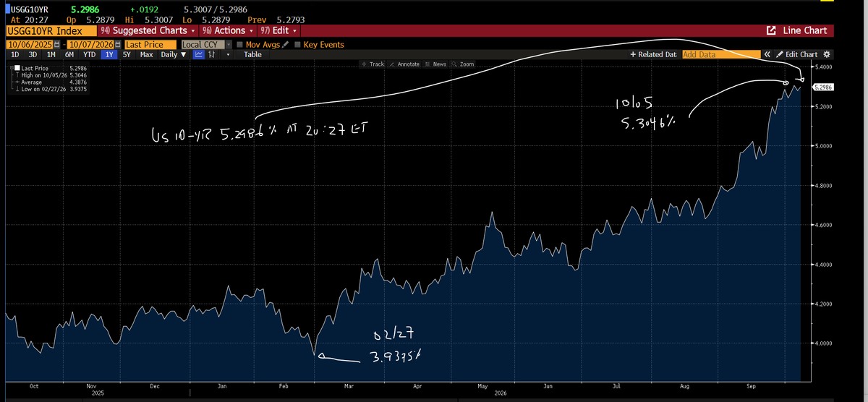
Task: Open the Local CCY currency dropdown
Action: (206, 44)
